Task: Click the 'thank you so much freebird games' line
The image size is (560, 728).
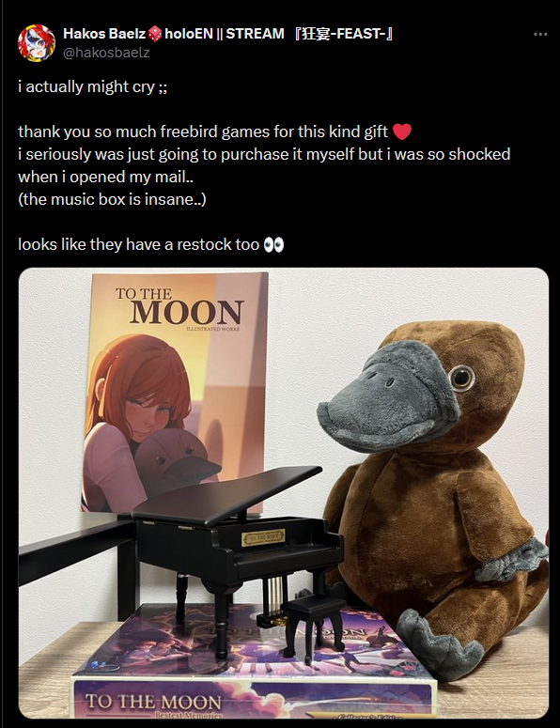Action: (203, 132)
